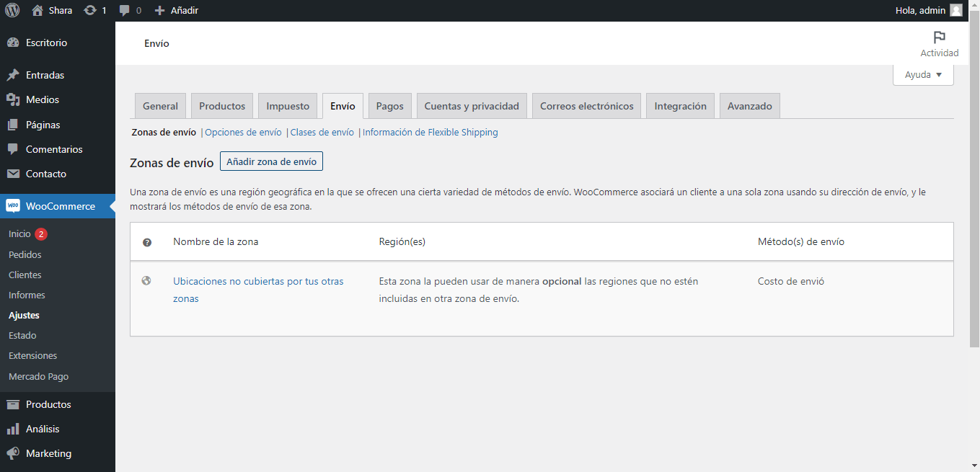The height and width of the screenshot is (472, 980).
Task: Click the help question mark icon in the table header
Action: click(x=147, y=242)
